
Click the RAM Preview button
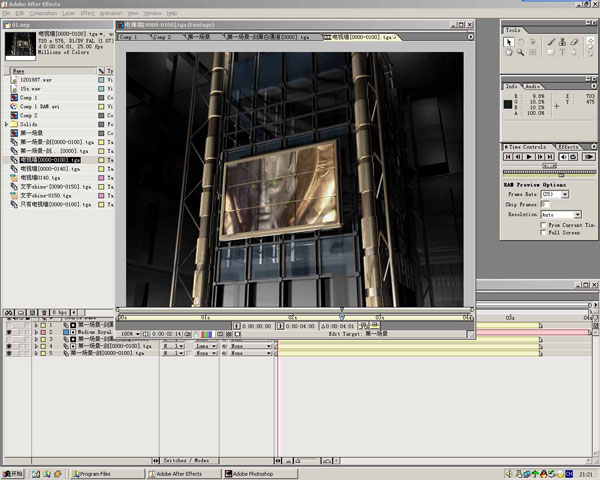point(589,157)
